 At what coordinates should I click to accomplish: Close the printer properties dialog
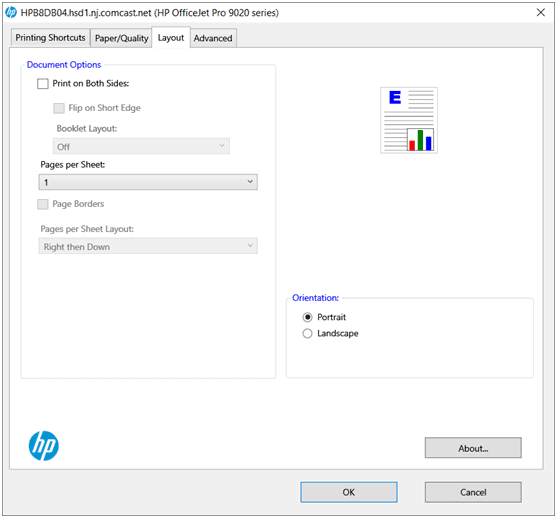point(541,12)
